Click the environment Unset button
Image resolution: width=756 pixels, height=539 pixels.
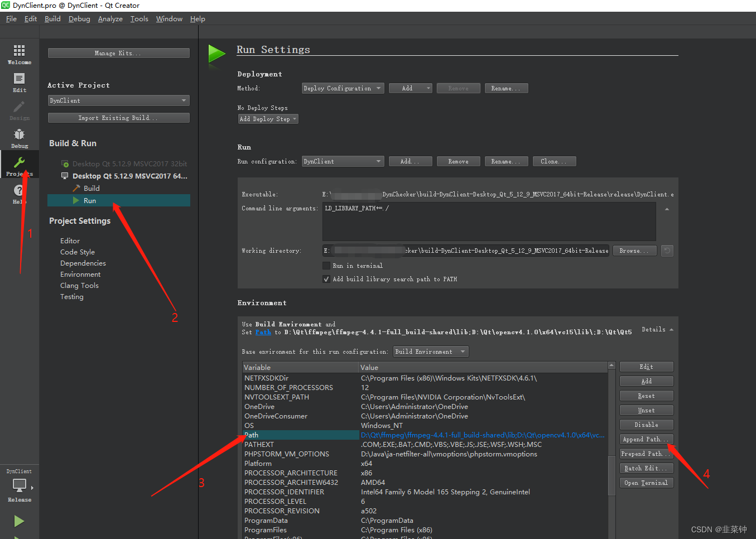(646, 410)
